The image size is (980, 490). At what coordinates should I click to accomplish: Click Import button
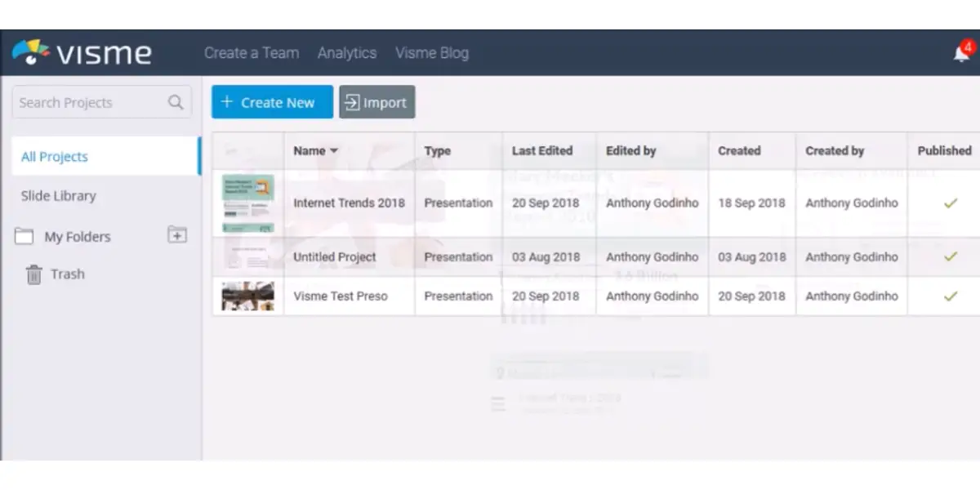377,102
